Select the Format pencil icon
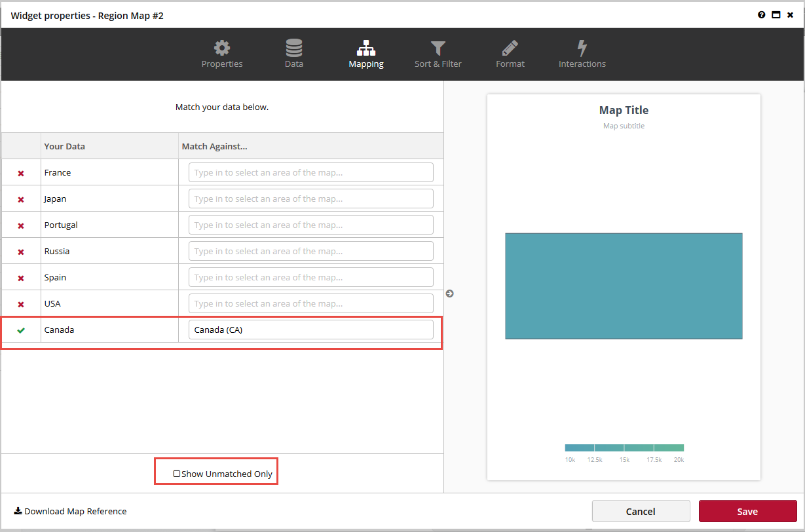 point(510,47)
